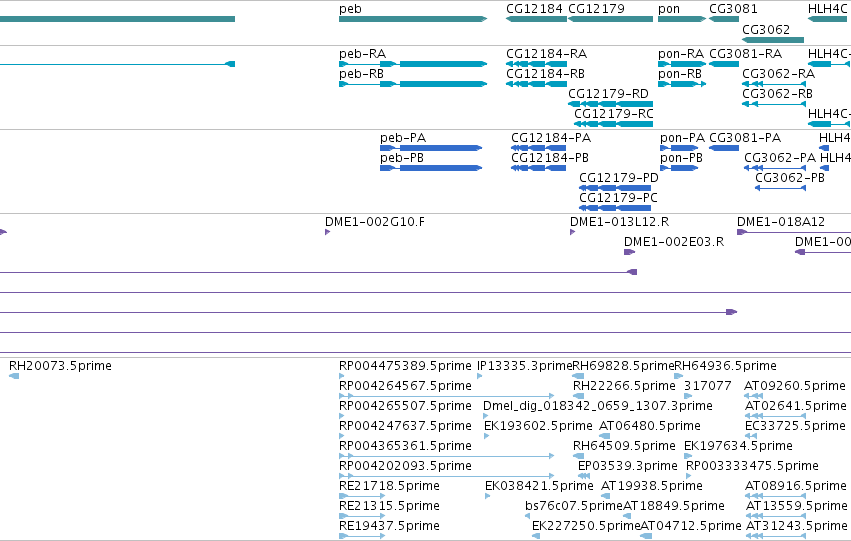The height and width of the screenshot is (541, 851).
Task: Click the EK197634.5prime EST label
Action: (738, 446)
